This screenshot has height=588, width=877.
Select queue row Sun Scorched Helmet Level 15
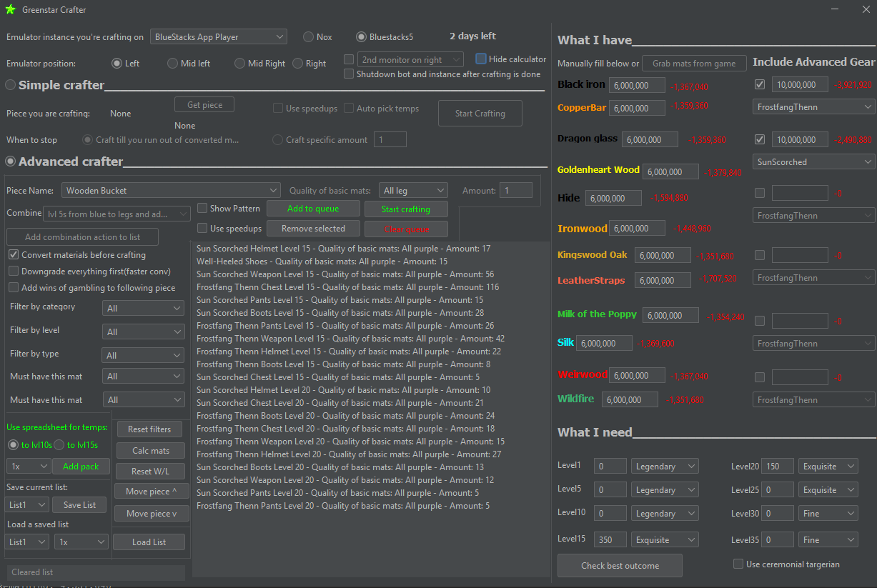coord(344,249)
